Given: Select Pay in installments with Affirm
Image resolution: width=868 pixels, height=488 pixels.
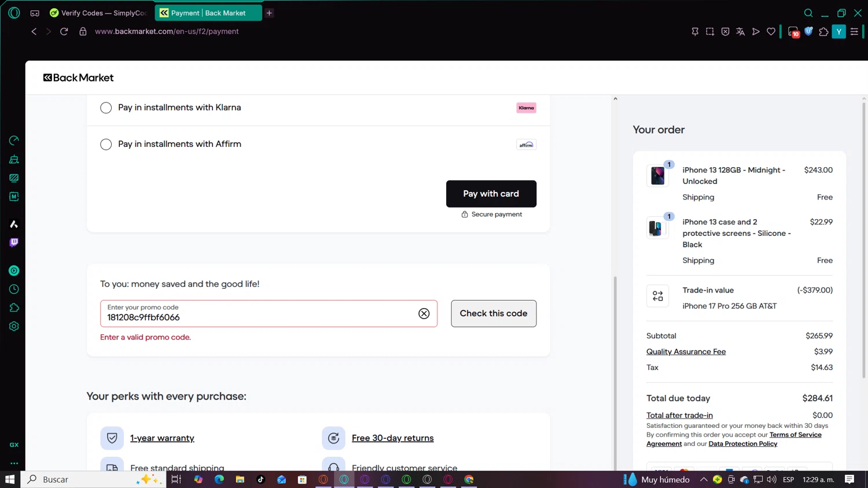Looking at the screenshot, I should [106, 145].
